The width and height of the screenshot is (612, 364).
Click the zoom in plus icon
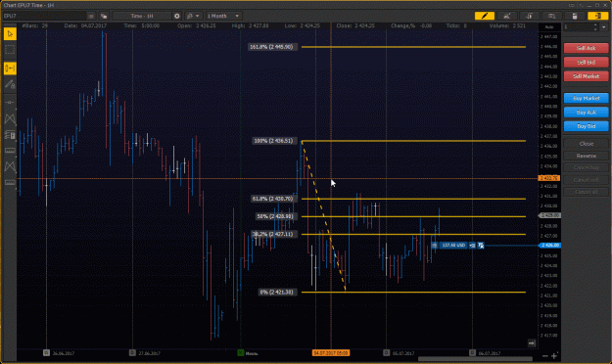pos(554,355)
